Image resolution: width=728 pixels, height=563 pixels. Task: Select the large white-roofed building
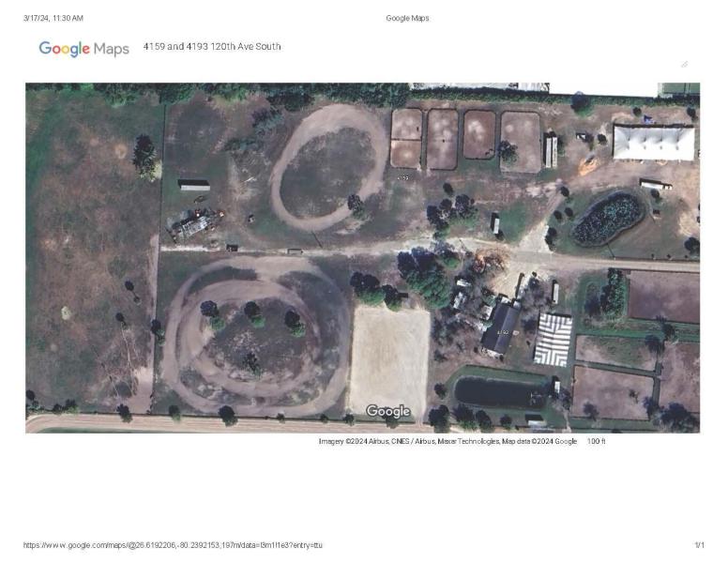point(654,143)
